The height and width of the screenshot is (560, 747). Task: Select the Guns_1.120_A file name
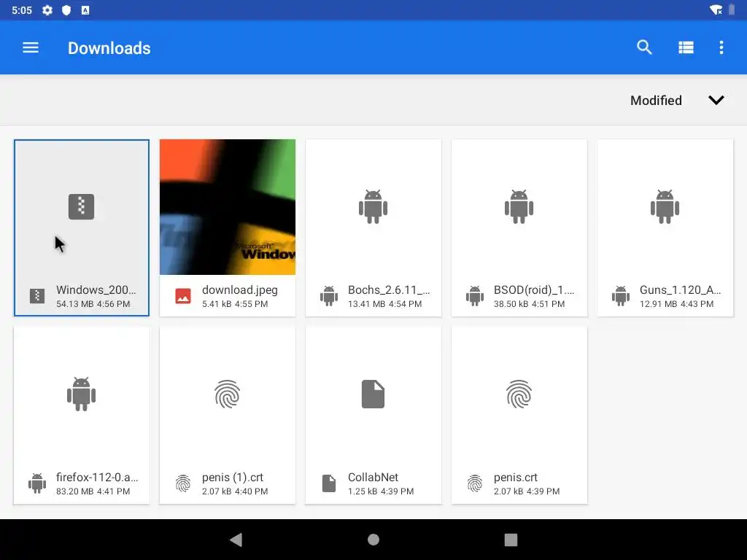[x=680, y=290]
